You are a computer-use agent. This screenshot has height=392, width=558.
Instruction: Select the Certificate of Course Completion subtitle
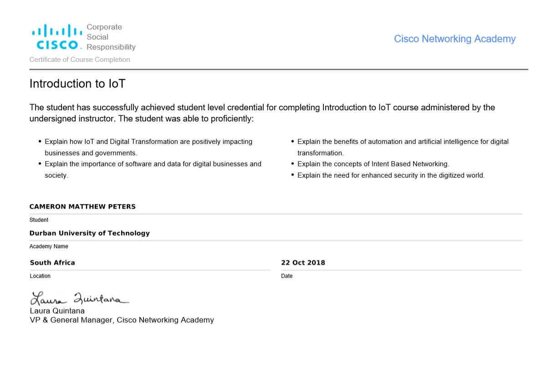80,60
